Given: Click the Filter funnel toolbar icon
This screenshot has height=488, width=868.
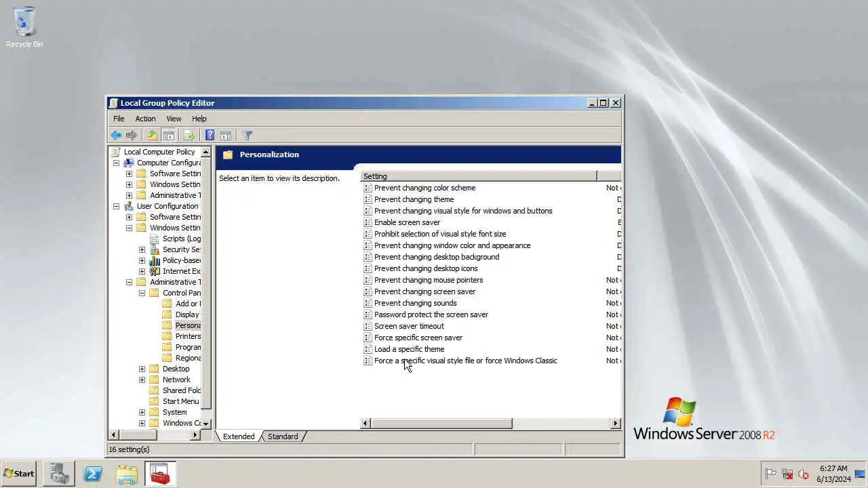Looking at the screenshot, I should [x=247, y=136].
